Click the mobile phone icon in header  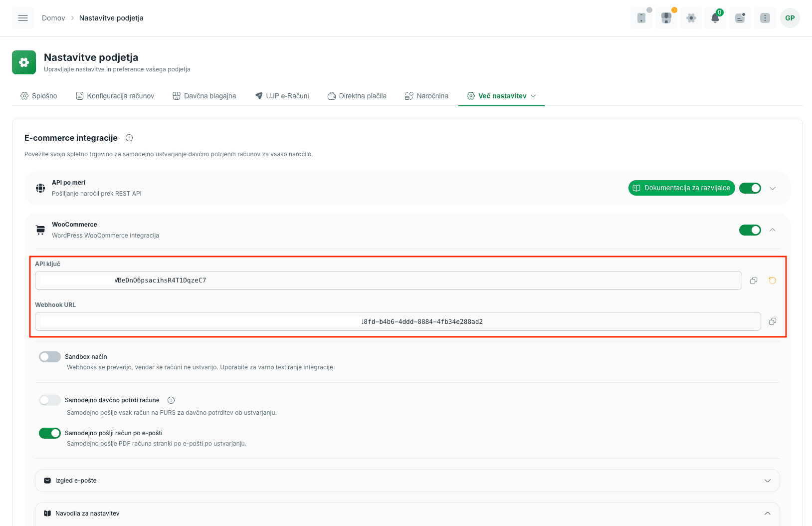(641, 18)
